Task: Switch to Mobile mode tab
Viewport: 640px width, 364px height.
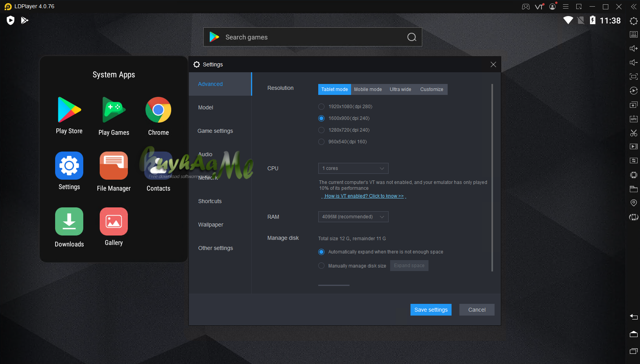Action: [x=368, y=89]
